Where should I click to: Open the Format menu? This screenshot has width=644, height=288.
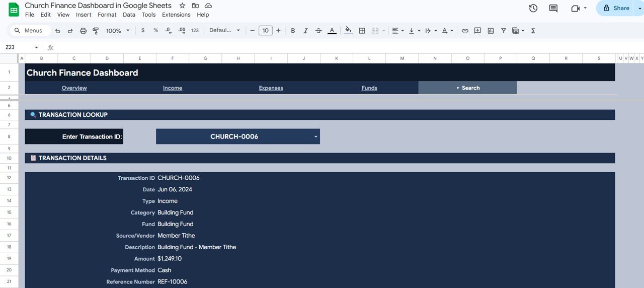point(107,15)
